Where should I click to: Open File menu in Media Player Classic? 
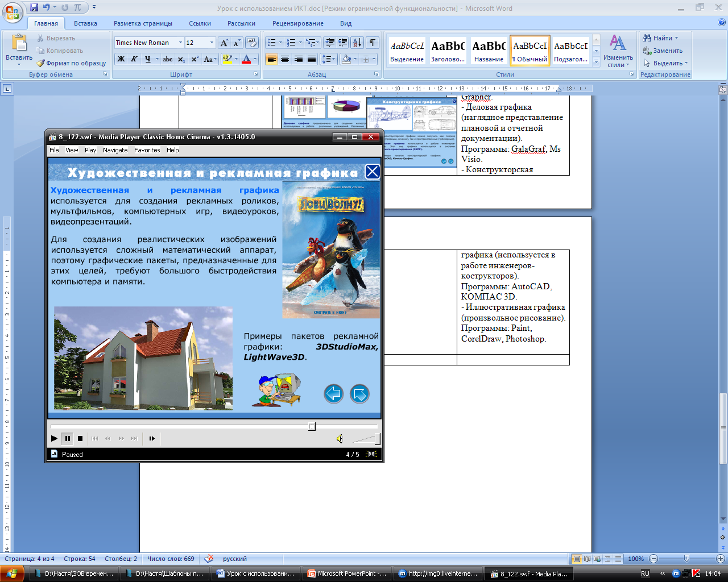tap(54, 150)
